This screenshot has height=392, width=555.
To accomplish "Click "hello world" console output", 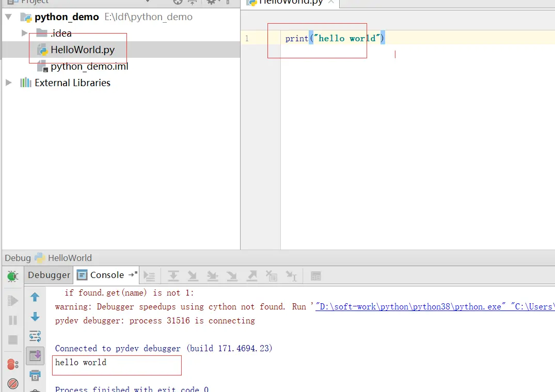I will 81,362.
